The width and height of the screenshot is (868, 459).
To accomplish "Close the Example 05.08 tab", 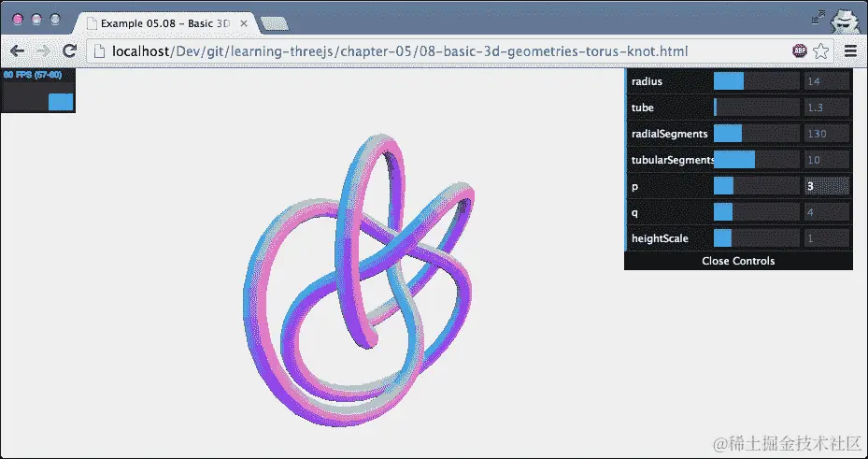I will click(244, 23).
